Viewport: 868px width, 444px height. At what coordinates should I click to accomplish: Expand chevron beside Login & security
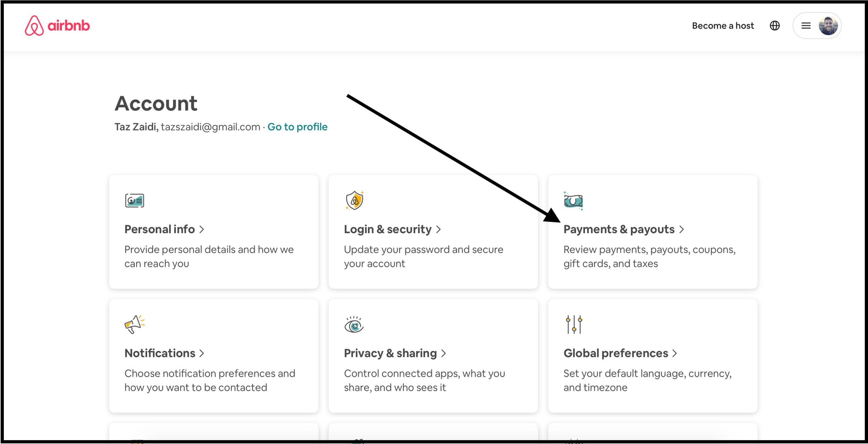pyautogui.click(x=439, y=229)
